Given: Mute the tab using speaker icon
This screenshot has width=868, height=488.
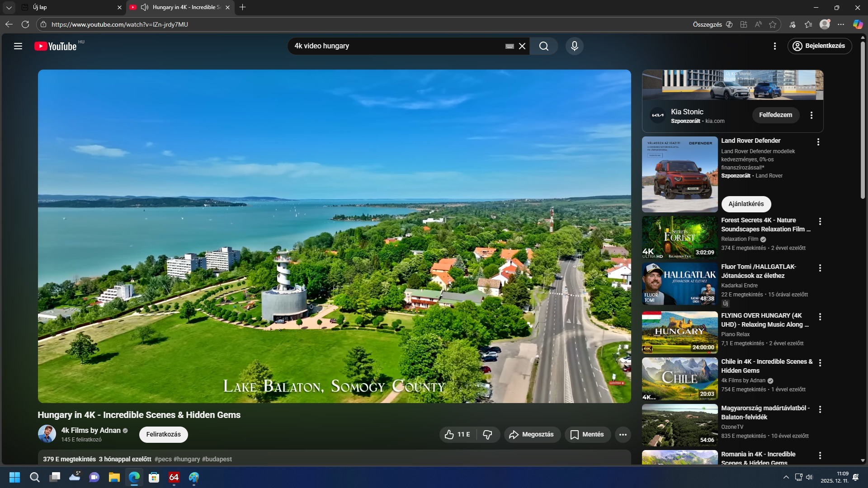Looking at the screenshot, I should point(145,7).
